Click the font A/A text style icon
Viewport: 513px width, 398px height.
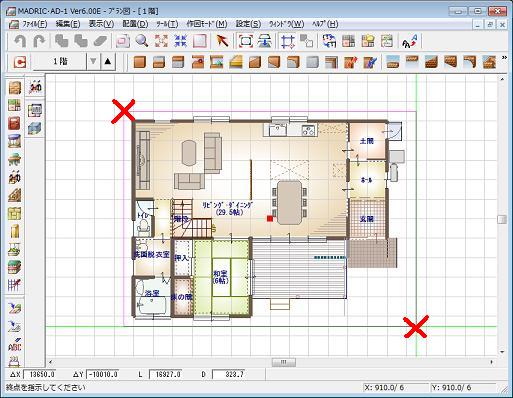409,41
